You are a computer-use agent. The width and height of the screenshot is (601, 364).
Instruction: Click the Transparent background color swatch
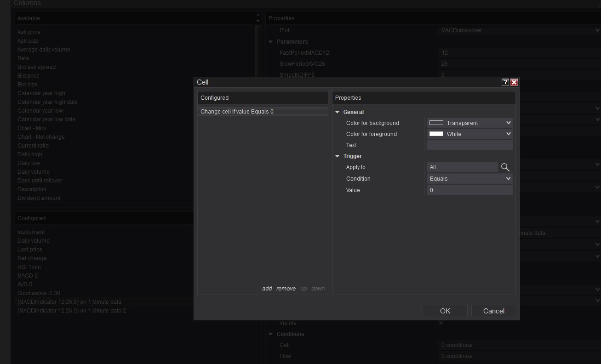[436, 123]
